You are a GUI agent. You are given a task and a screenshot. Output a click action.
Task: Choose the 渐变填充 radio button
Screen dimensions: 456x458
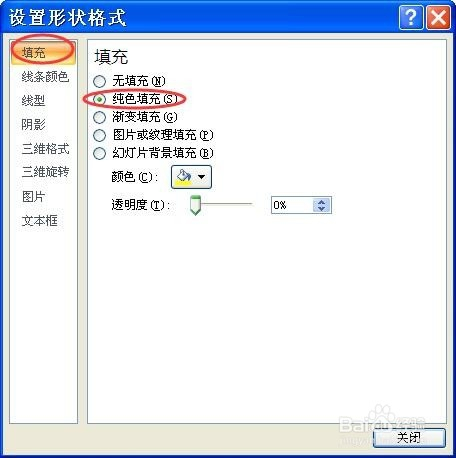(99, 117)
